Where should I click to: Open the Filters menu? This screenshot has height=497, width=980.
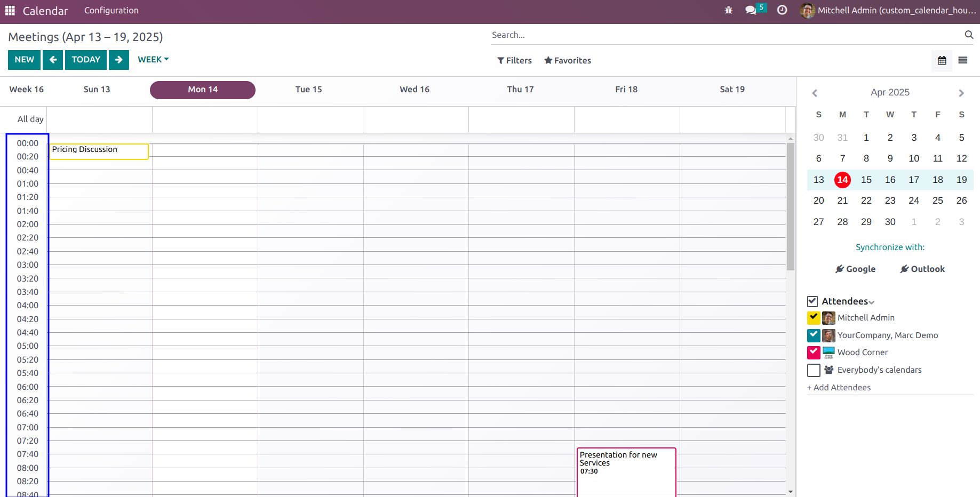(x=514, y=61)
